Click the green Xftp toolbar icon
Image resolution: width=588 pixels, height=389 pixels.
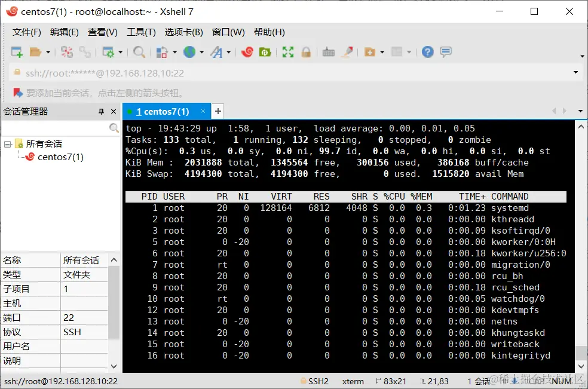[265, 52]
